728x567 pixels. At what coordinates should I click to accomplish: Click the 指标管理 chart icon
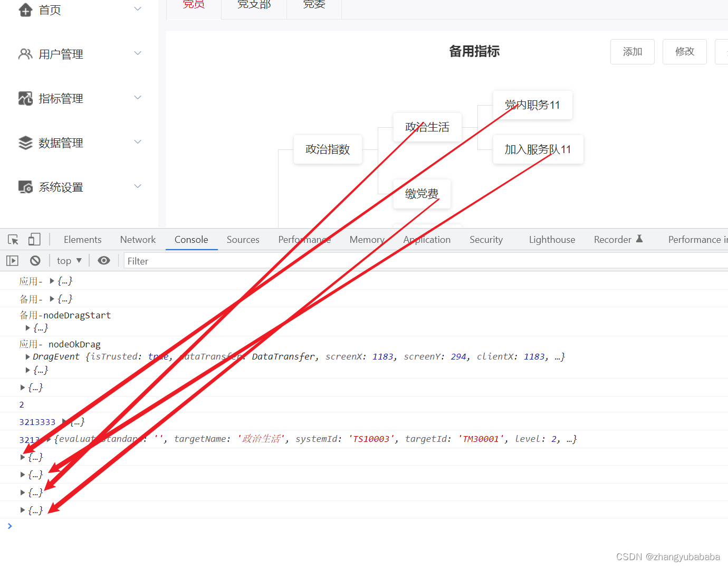click(25, 98)
